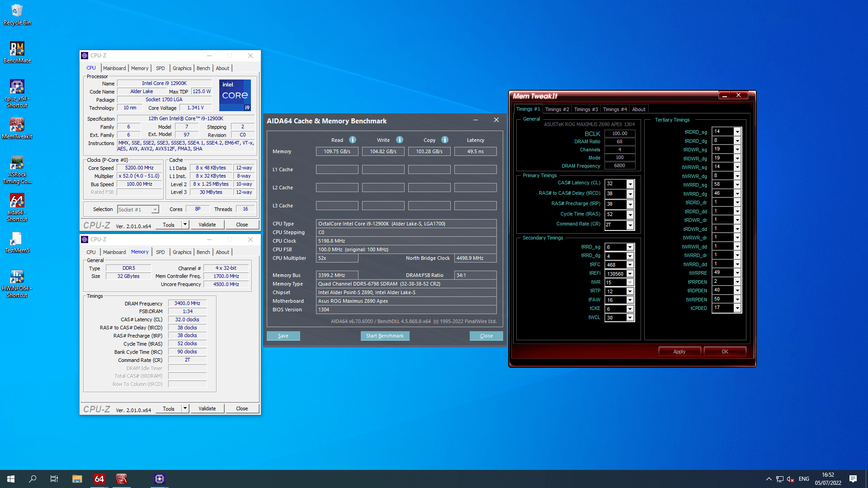This screenshot has width=868, height=488.
Task: Click the Read info icon in AIDA64
Action: [x=353, y=140]
